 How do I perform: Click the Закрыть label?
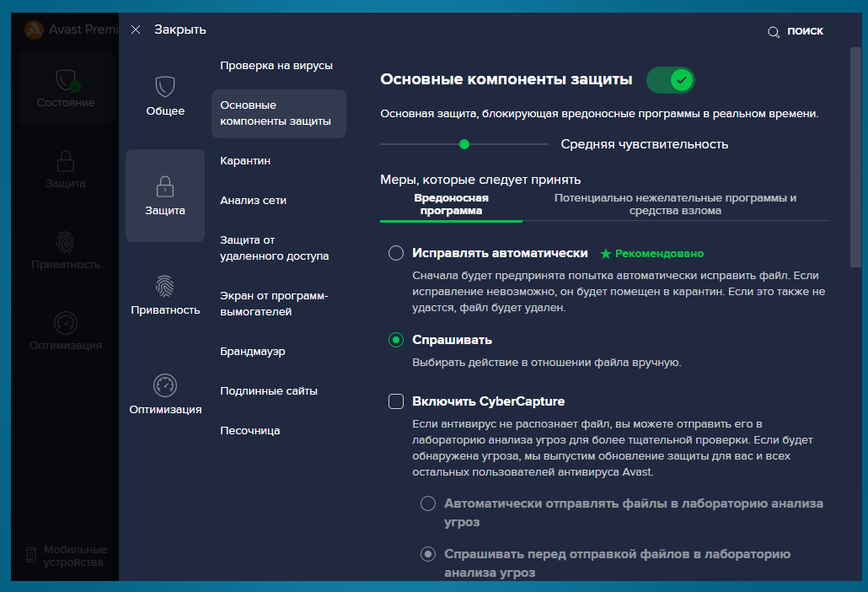pyautogui.click(x=179, y=30)
